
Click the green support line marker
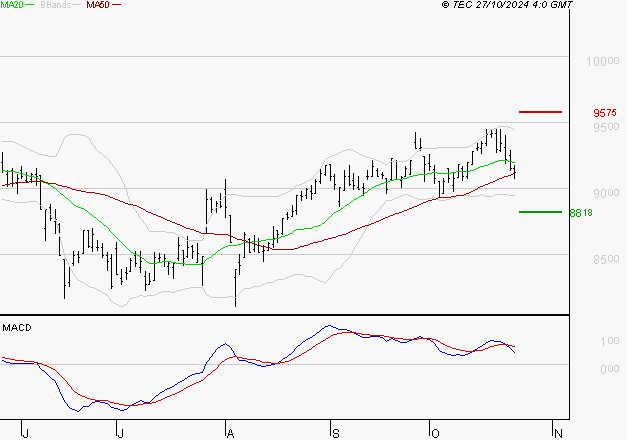540,212
